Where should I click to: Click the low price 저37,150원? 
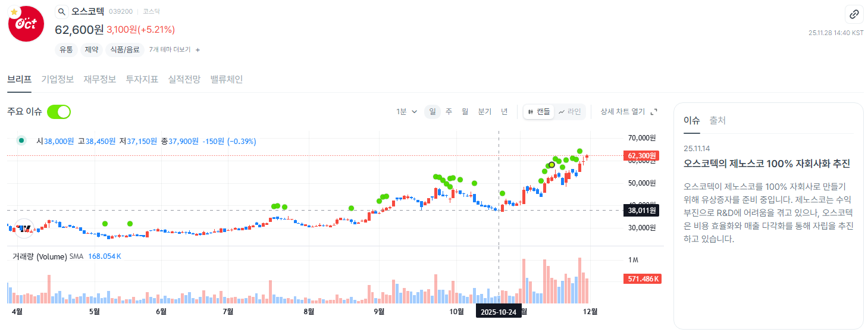pyautogui.click(x=138, y=142)
